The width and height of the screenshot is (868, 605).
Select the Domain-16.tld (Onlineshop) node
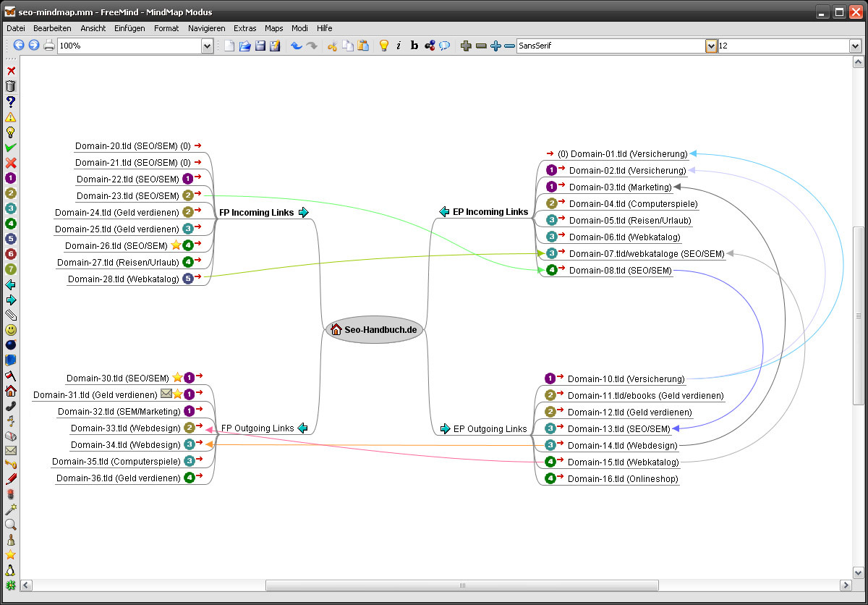(x=612, y=478)
